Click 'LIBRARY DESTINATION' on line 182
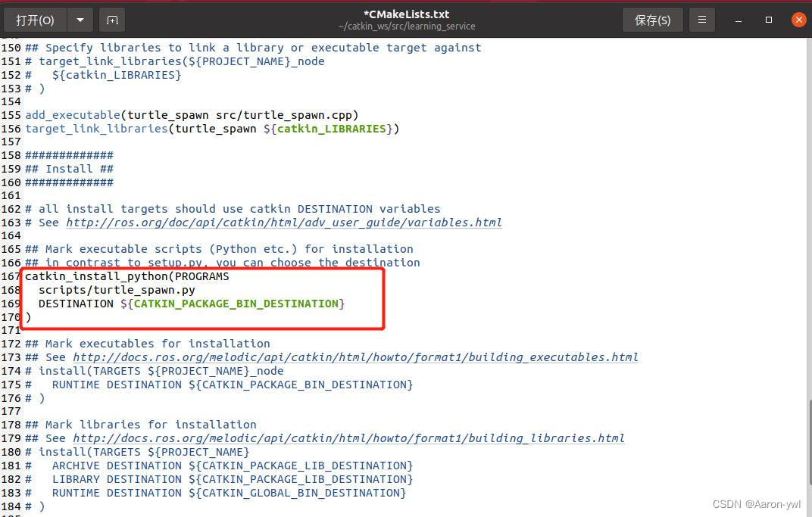The width and height of the screenshot is (812, 517). point(117,479)
